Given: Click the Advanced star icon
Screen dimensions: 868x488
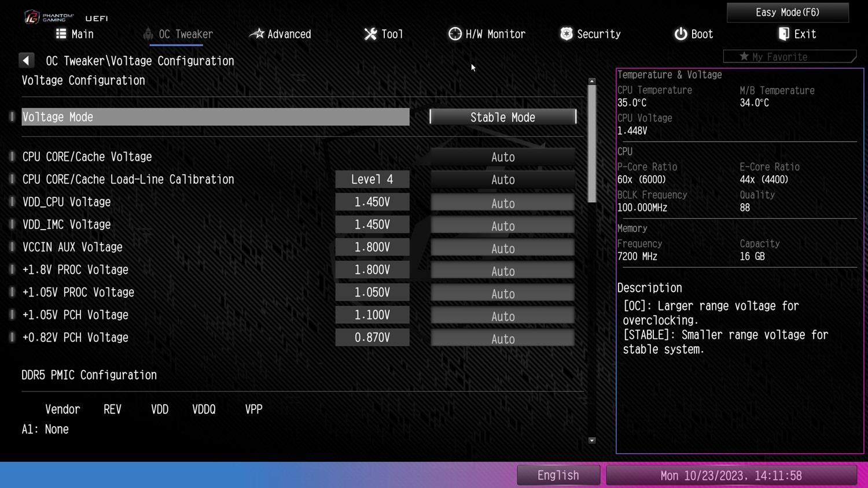Looking at the screenshot, I should pyautogui.click(x=256, y=34).
